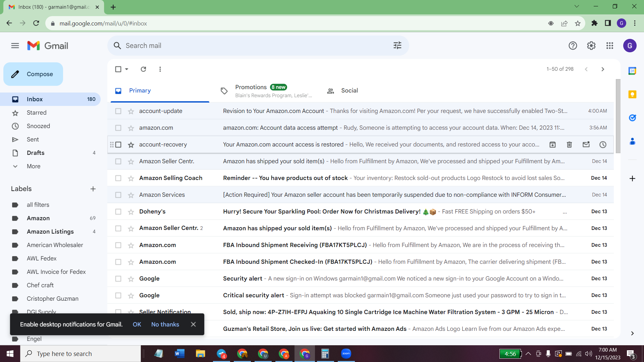The image size is (644, 362).
Task: Open the Chef craft label
Action: click(x=40, y=285)
